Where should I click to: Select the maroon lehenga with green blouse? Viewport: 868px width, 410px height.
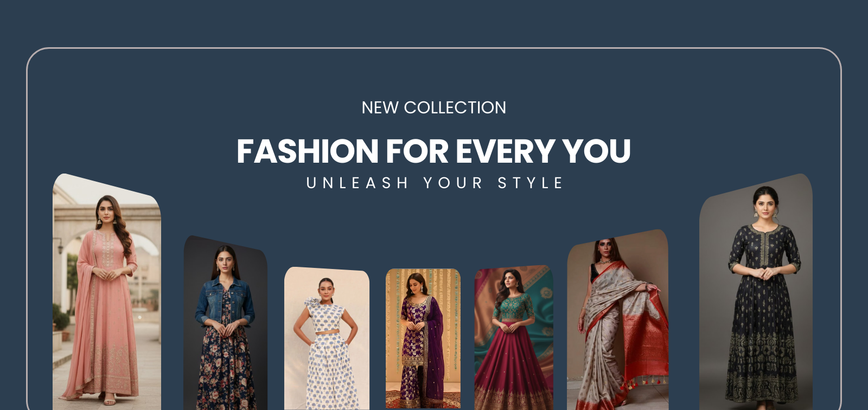514,337
